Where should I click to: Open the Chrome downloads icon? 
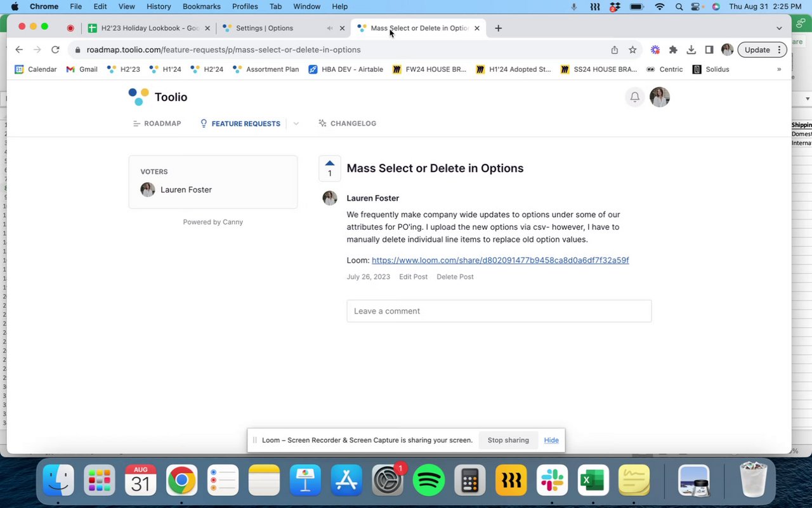pos(691,50)
